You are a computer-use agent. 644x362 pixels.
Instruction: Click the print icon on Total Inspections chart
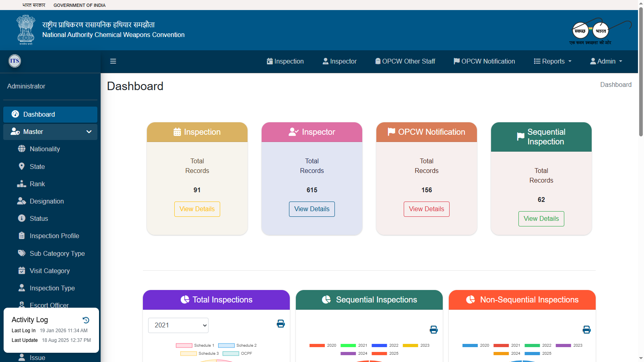[281, 323]
